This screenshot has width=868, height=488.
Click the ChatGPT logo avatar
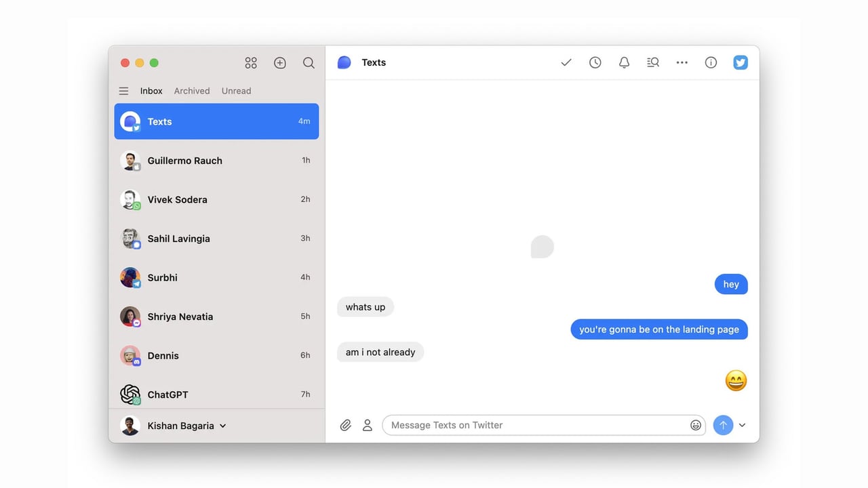tap(130, 394)
